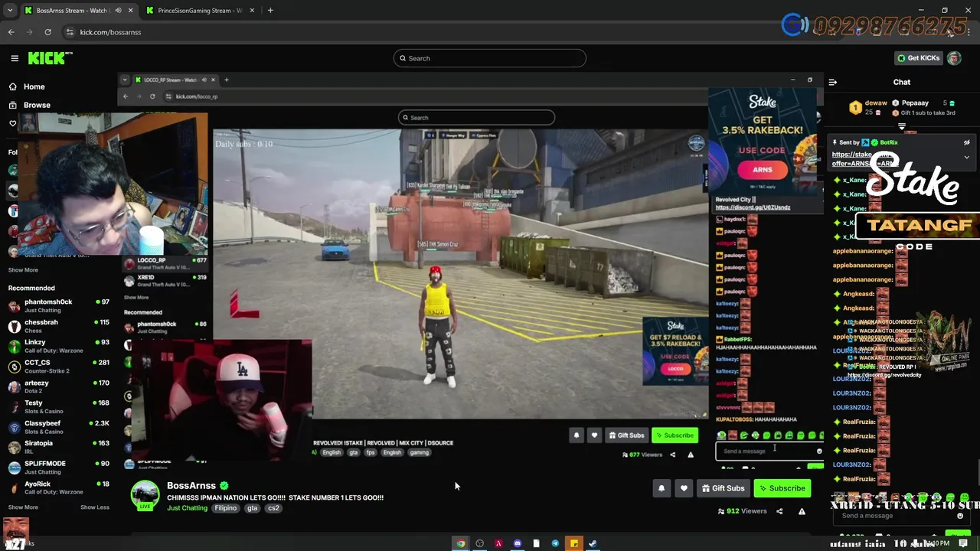Open Steam from the taskbar

point(593,543)
